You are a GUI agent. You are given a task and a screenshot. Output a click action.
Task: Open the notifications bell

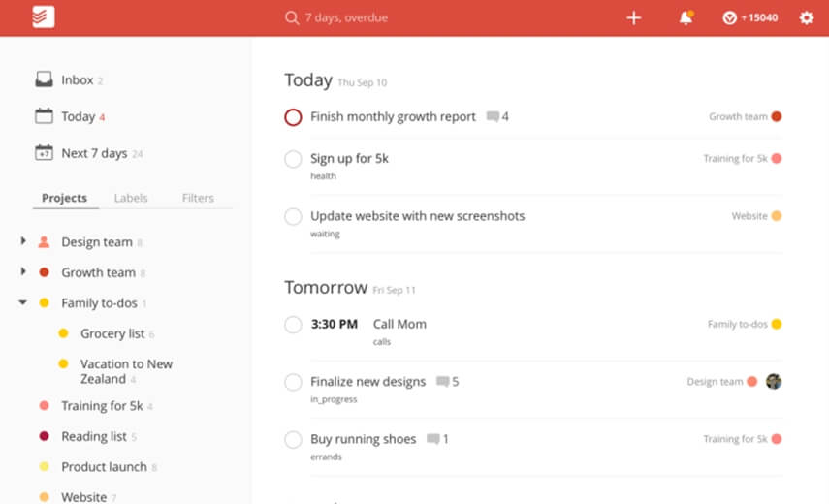tap(686, 17)
